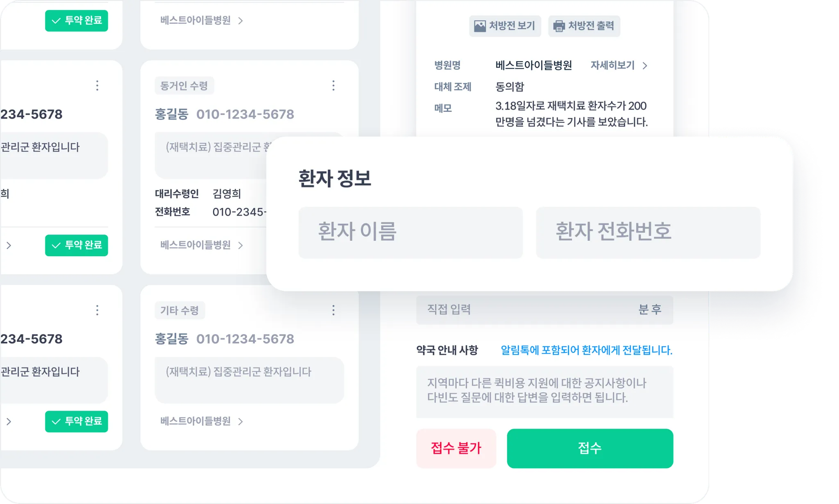This screenshot has height=504, width=839.
Task: Click checkmark on bottom 투약 완료 button
Action: pos(56,421)
